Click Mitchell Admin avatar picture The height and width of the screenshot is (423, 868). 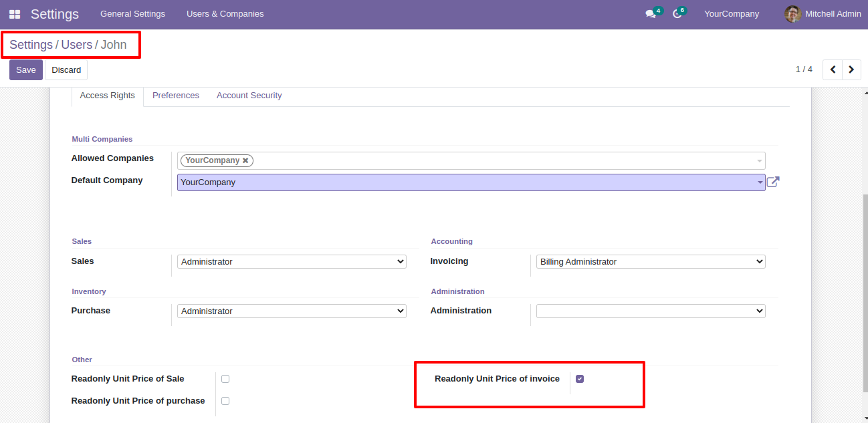click(x=792, y=14)
